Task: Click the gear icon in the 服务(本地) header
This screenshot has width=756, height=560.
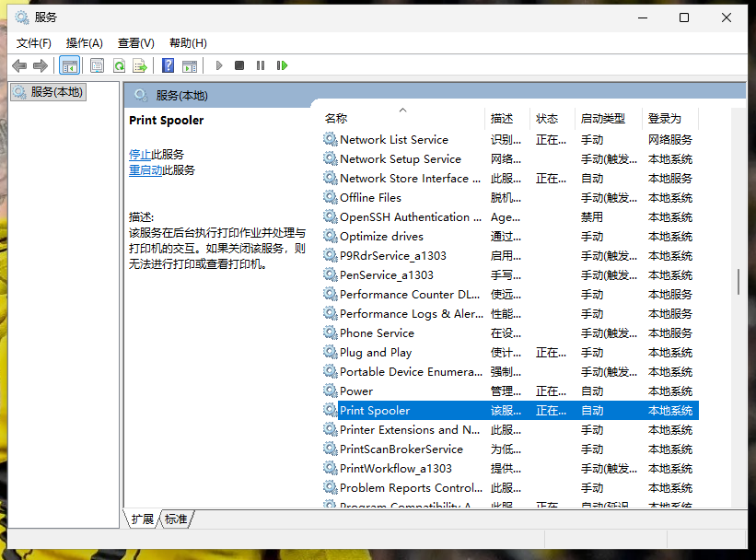Action: click(141, 95)
